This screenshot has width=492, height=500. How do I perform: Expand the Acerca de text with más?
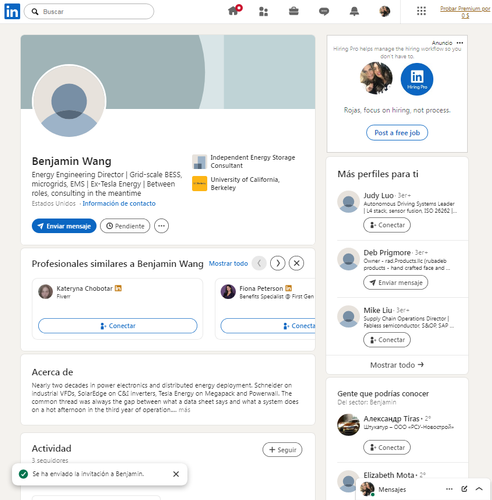click(184, 410)
